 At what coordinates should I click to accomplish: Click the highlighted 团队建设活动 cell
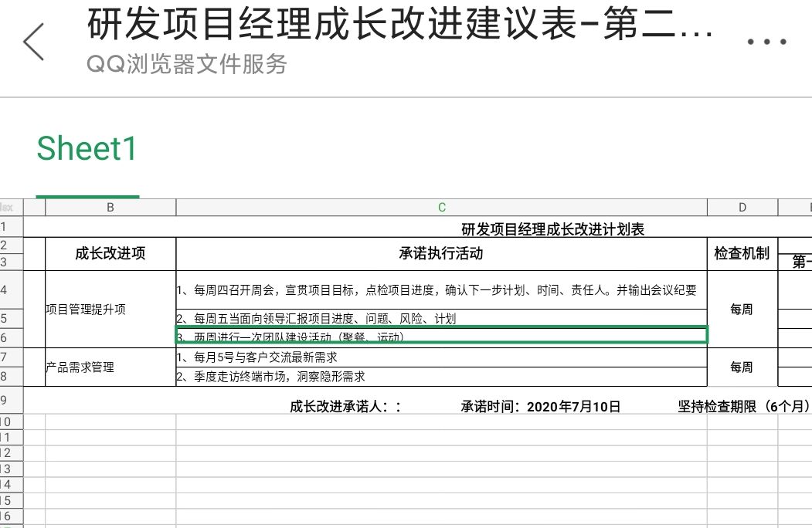441,337
